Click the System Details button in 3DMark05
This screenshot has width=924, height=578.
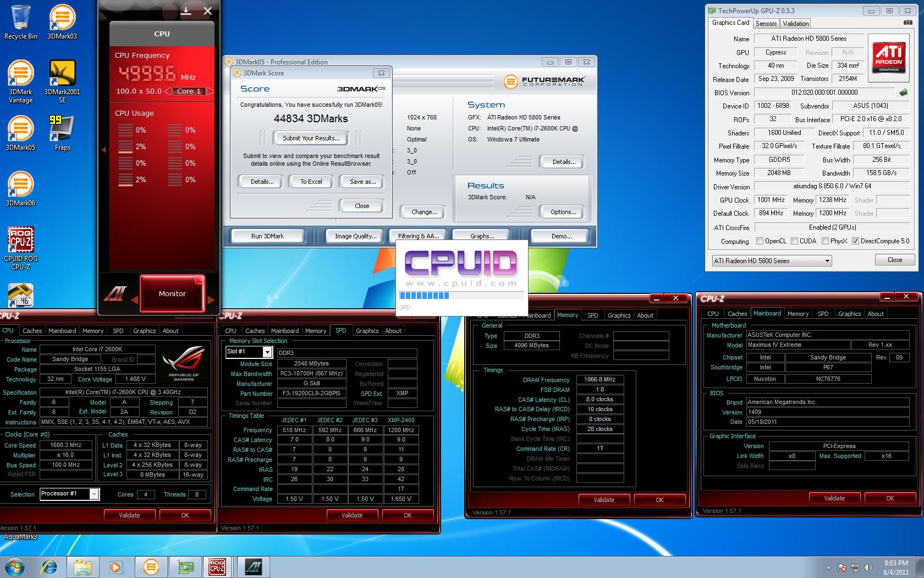point(564,162)
